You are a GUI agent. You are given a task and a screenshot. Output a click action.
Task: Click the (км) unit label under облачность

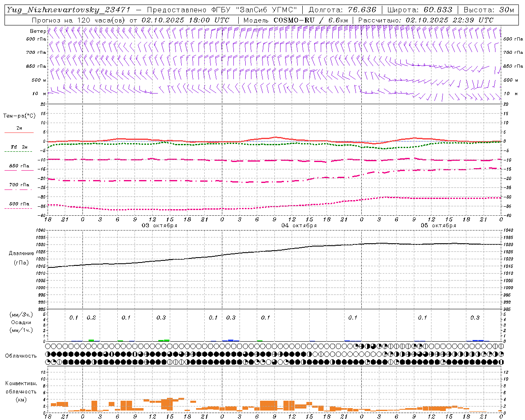coord(21,399)
